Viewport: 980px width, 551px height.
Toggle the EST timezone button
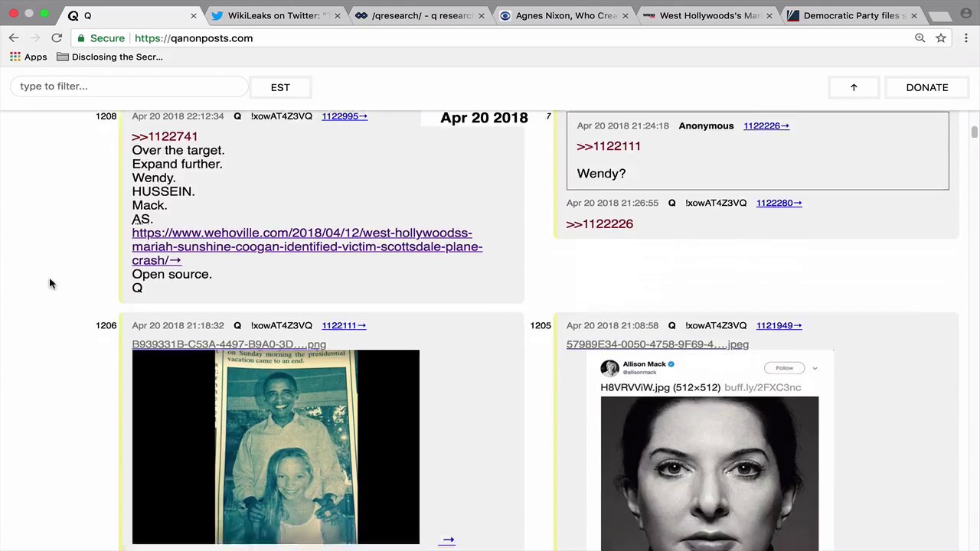[x=280, y=87]
